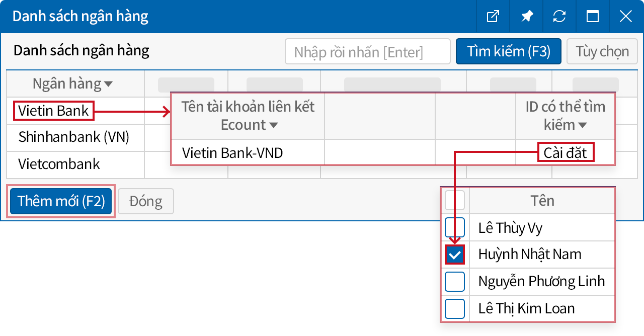Uncheck Huỳnh Nhật Nam checkbox
The height and width of the screenshot is (336, 644).
455,255
